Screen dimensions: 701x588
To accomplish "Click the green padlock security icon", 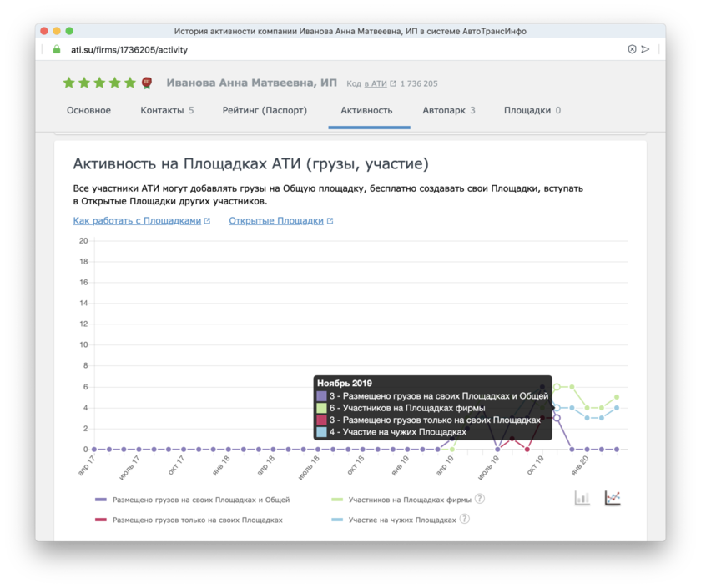I will click(57, 49).
